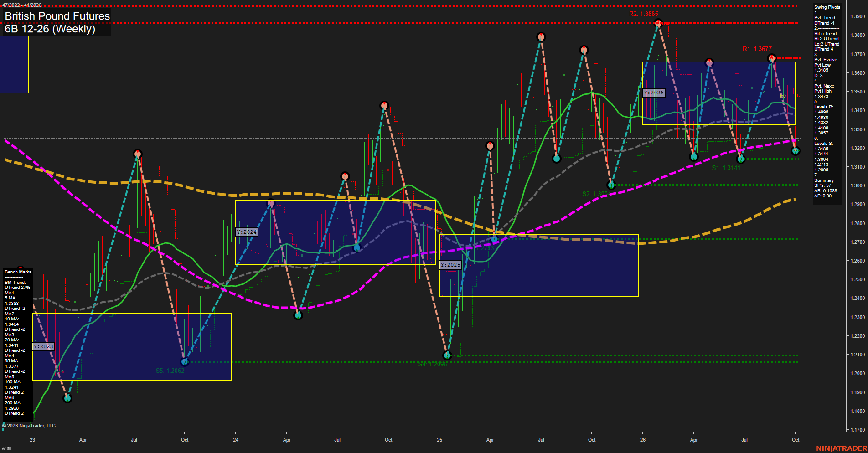868x453 pixels.
Task: Click the '200 MA:' benchmark entry
Action: click(x=13, y=403)
